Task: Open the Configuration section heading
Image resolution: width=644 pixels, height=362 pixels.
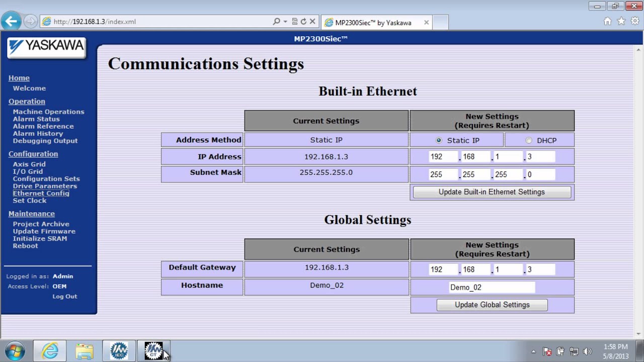Action: 33,154
